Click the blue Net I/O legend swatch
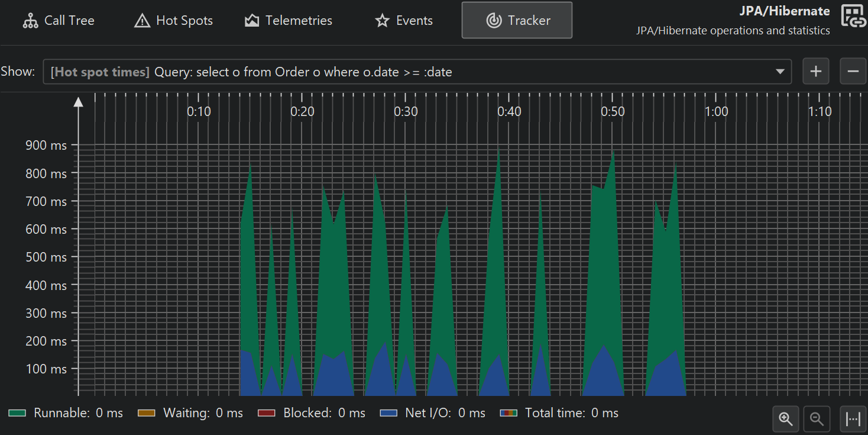This screenshot has width=868, height=435. [388, 413]
